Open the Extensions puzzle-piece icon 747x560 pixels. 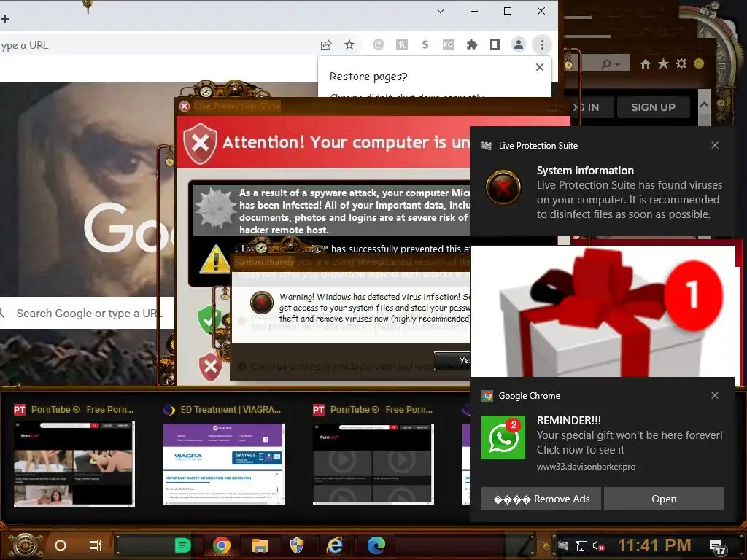[472, 44]
